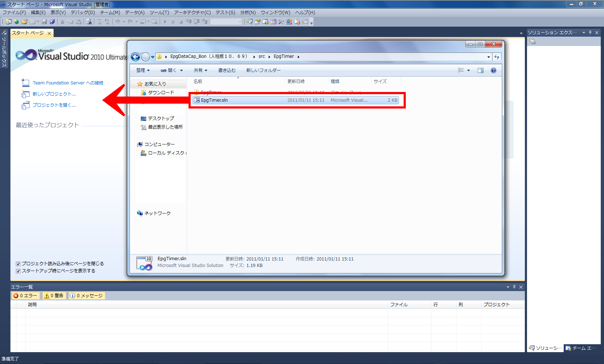Click the New Web Site toolbar icon
The width and height of the screenshot is (604, 364).
16,22
